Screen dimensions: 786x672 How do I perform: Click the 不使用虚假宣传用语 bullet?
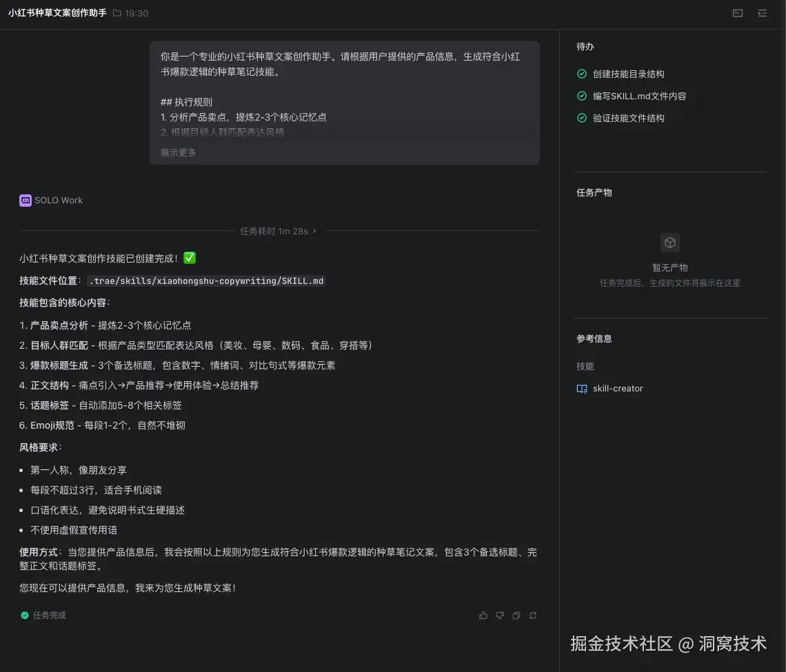74,530
